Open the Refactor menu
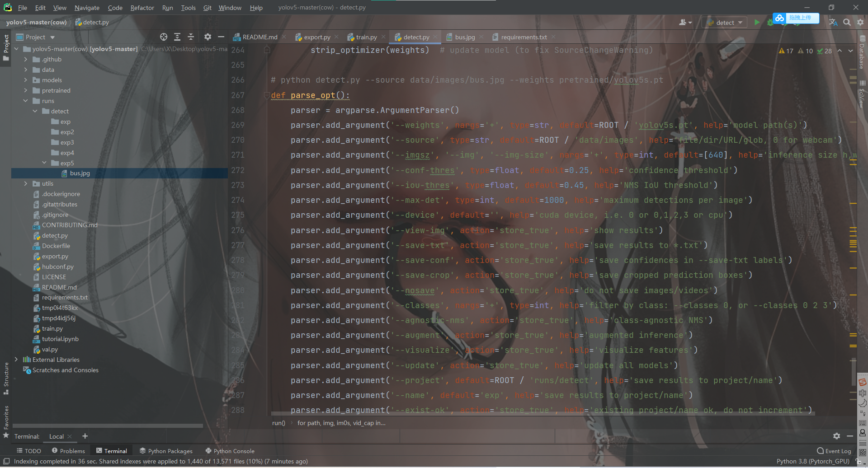868x468 pixels. click(142, 7)
